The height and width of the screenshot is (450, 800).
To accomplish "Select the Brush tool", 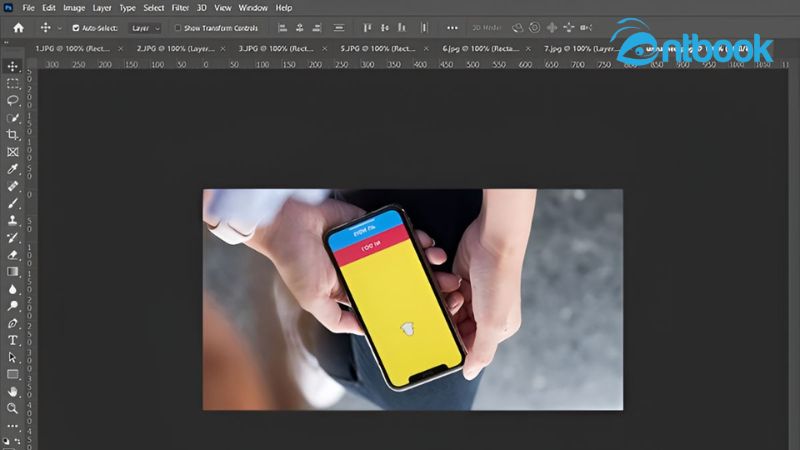I will 13,203.
